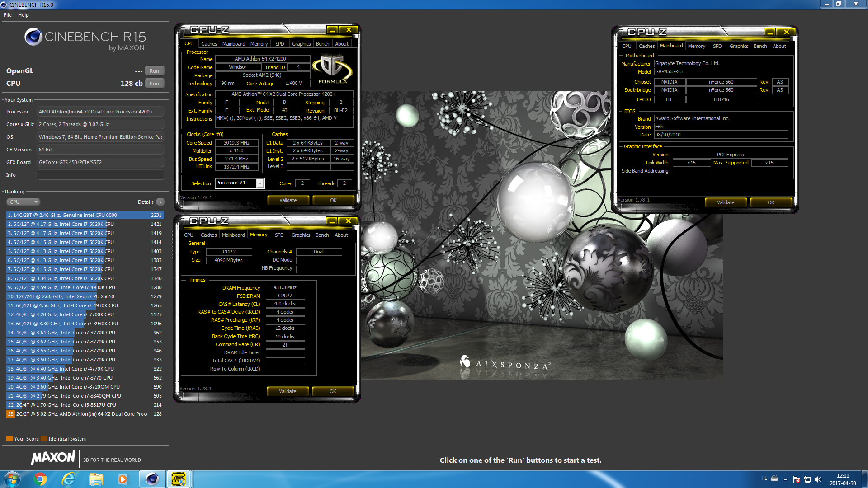Open SPD tab in CPU-Z Memory window

pyautogui.click(x=279, y=235)
